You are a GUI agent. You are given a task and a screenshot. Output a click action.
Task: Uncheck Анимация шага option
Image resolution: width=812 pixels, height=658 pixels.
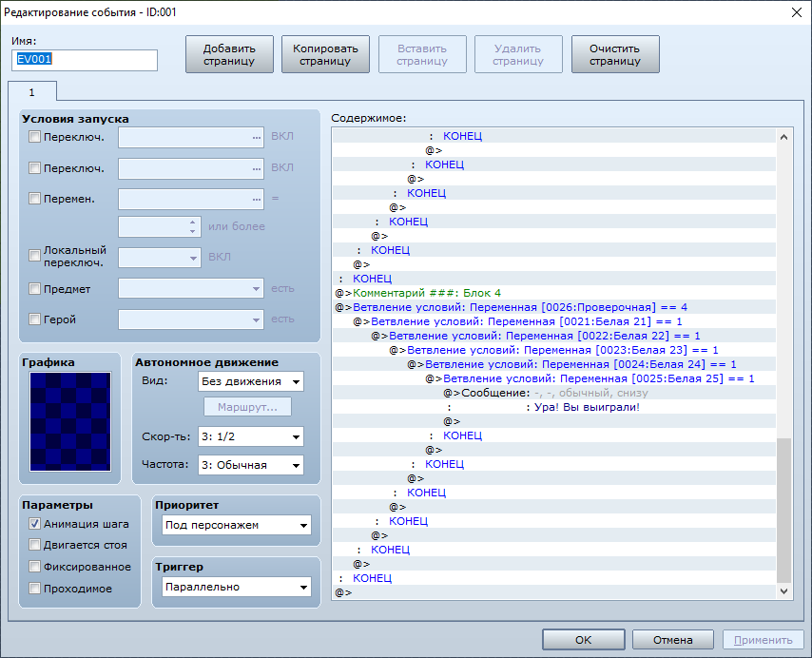(x=34, y=524)
